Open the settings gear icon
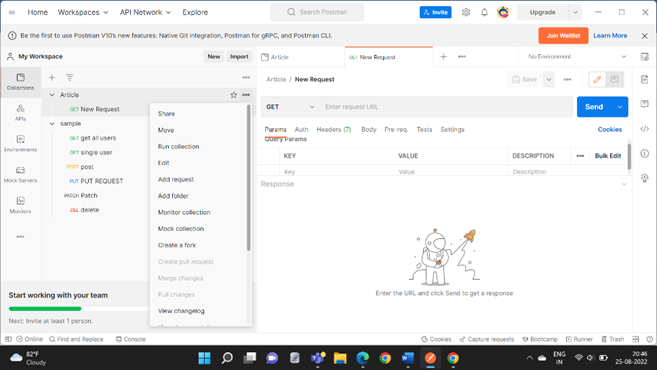 tap(466, 13)
